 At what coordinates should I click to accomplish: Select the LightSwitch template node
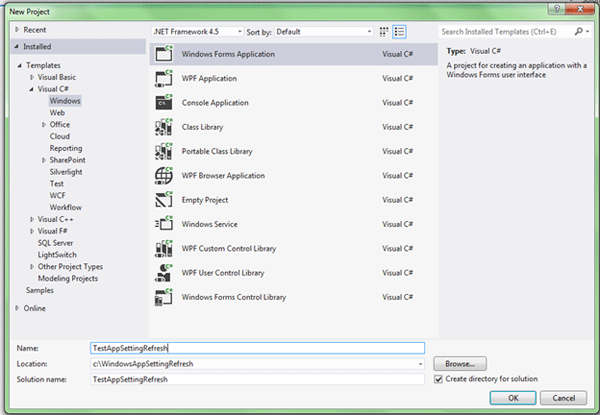[x=57, y=255]
